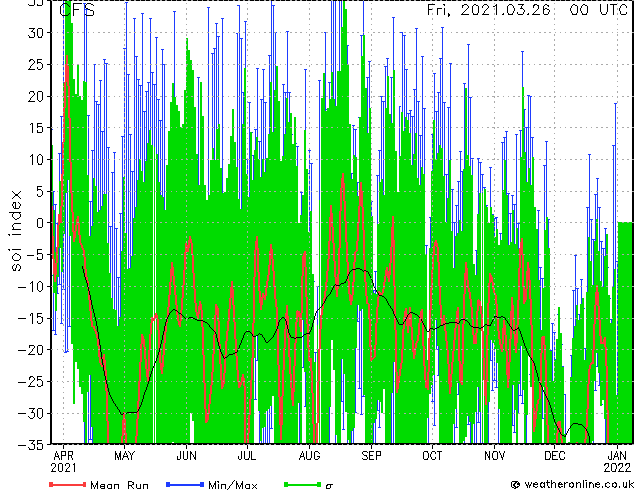Image resolution: width=634 pixels, height=490 pixels.
Task: Click the y-axis value 25
Action: point(36,65)
